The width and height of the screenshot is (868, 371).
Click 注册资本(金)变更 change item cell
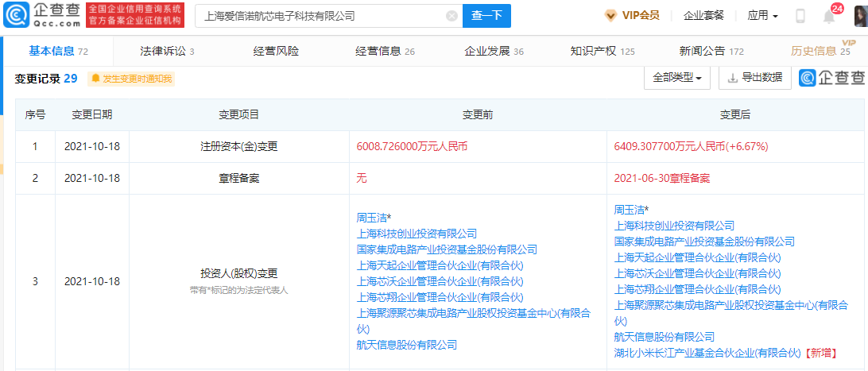pos(239,146)
